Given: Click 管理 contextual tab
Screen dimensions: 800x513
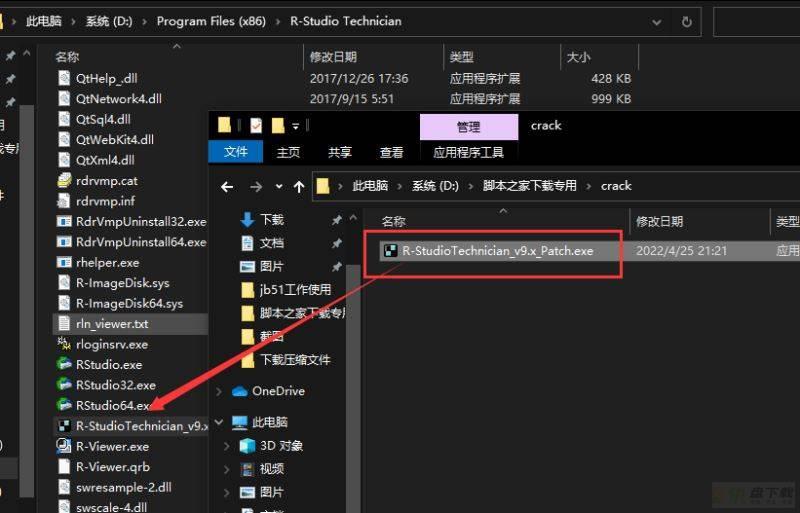Looking at the screenshot, I should tap(469, 127).
